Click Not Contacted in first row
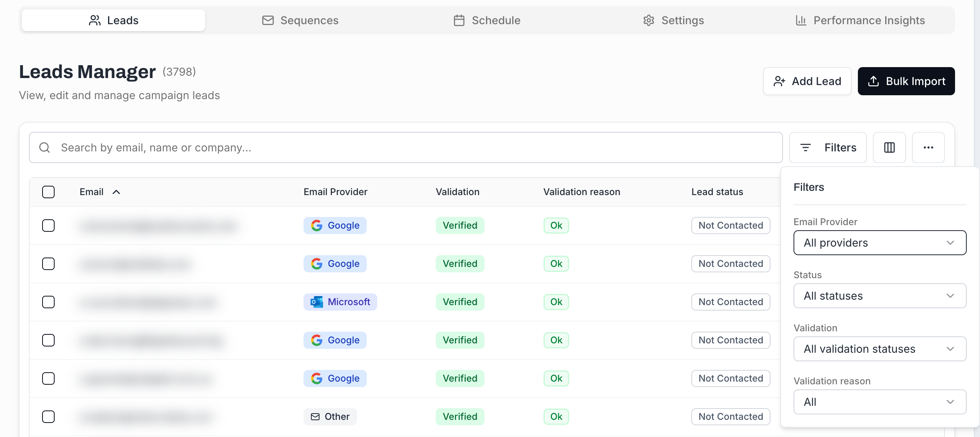This screenshot has height=437, width=980. [731, 226]
